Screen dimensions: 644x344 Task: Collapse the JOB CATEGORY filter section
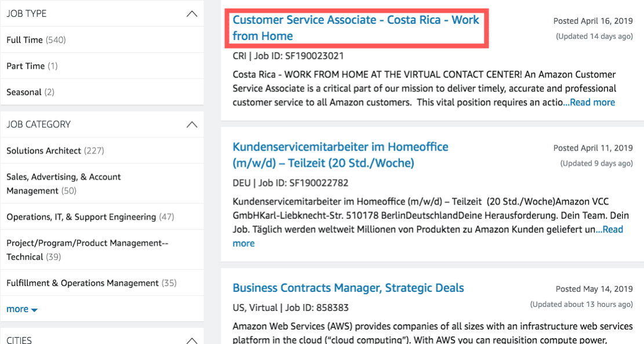click(x=192, y=125)
